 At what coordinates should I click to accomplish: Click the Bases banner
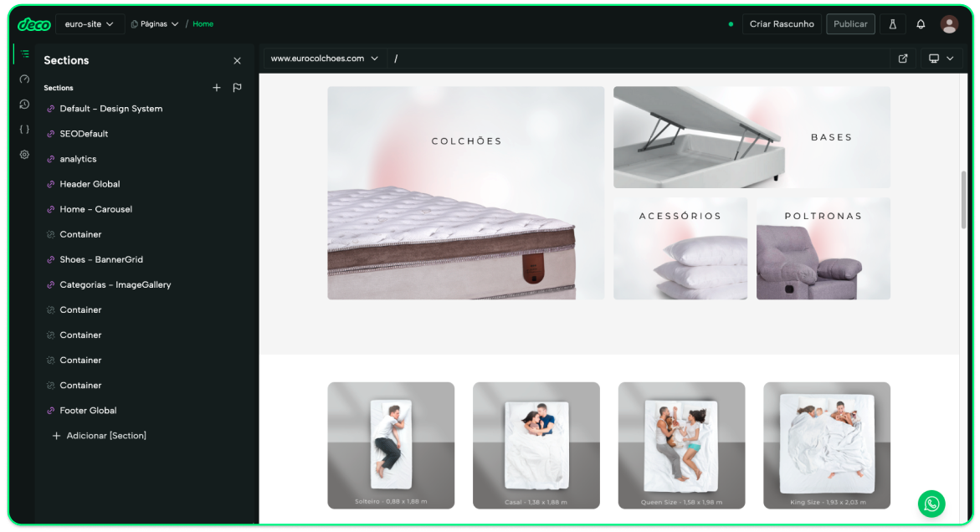click(x=752, y=137)
